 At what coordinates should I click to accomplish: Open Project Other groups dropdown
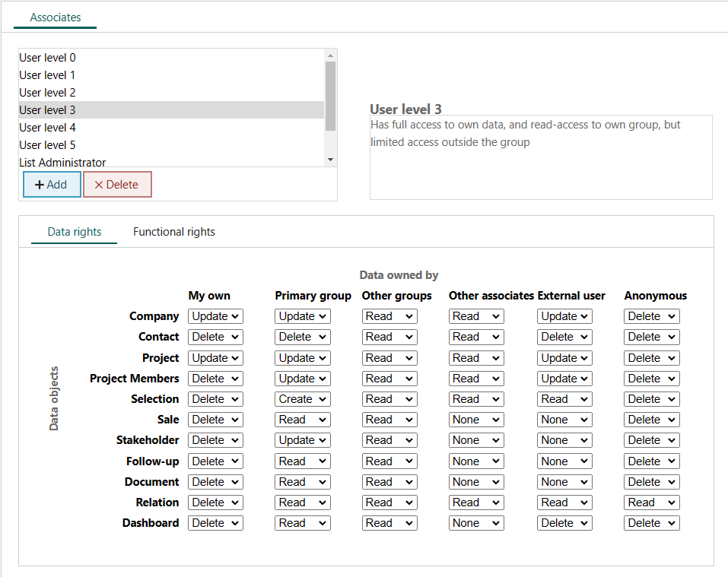pos(389,358)
